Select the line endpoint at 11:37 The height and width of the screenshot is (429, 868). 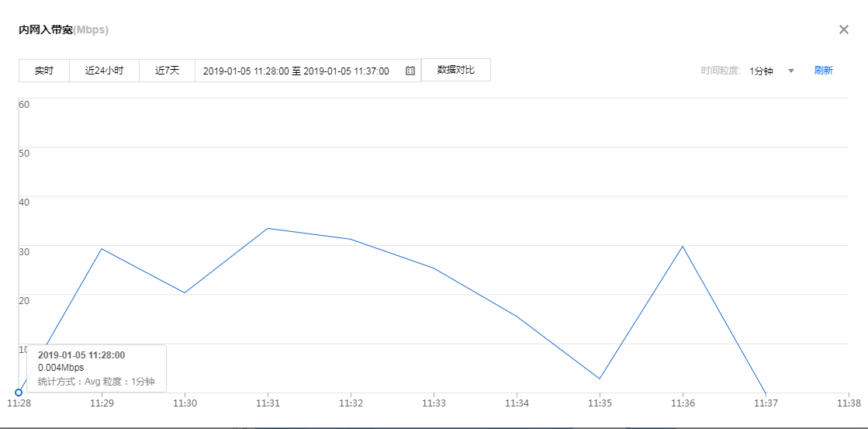pos(766,393)
